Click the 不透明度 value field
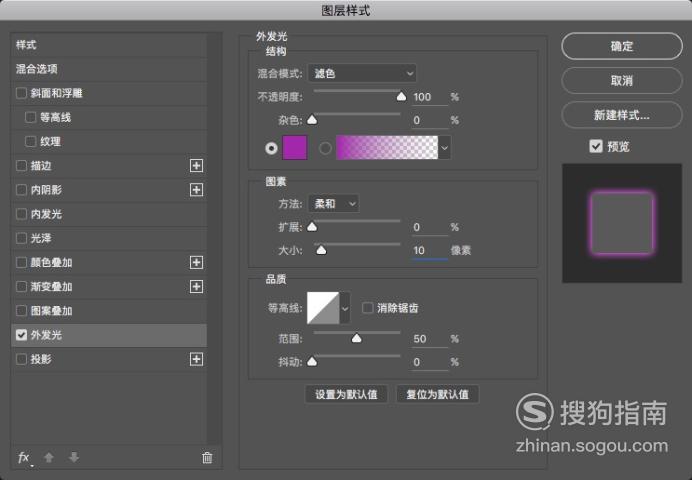Image resolution: width=692 pixels, height=480 pixels. (429, 97)
